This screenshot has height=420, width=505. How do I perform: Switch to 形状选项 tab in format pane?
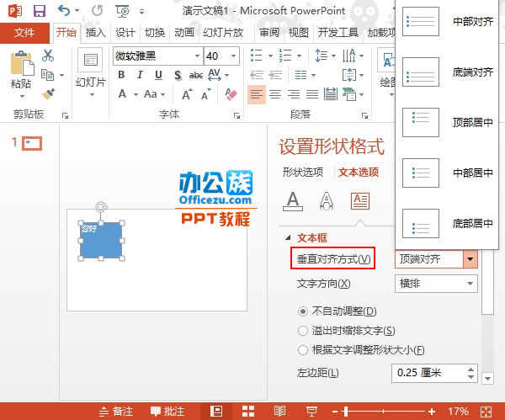tap(302, 173)
